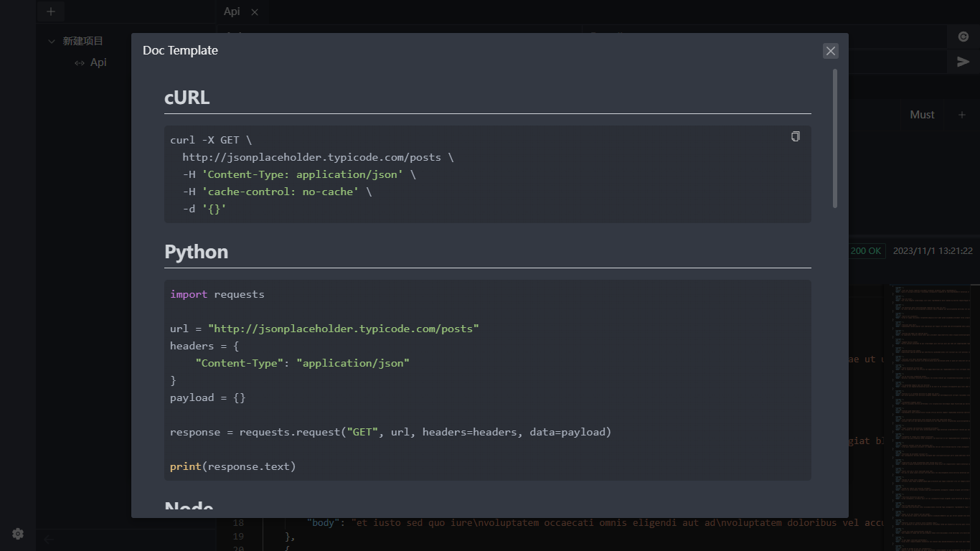Click the response minimap on the right
The image size is (980, 551).
(931, 416)
